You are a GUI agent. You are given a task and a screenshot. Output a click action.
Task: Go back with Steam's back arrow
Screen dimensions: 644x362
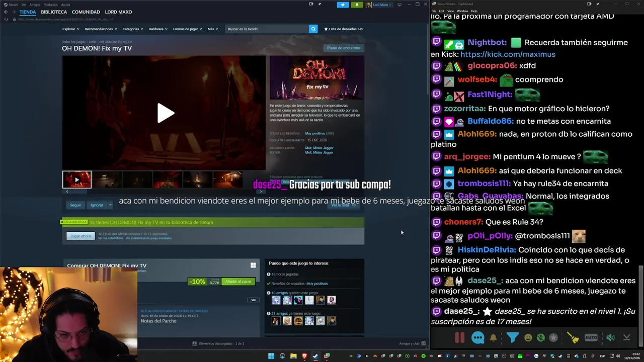click(6, 12)
